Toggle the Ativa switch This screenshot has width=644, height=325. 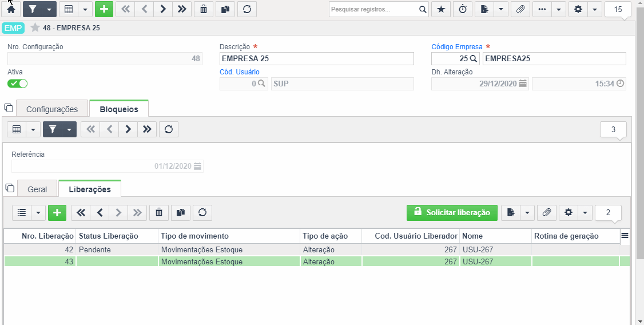17,84
